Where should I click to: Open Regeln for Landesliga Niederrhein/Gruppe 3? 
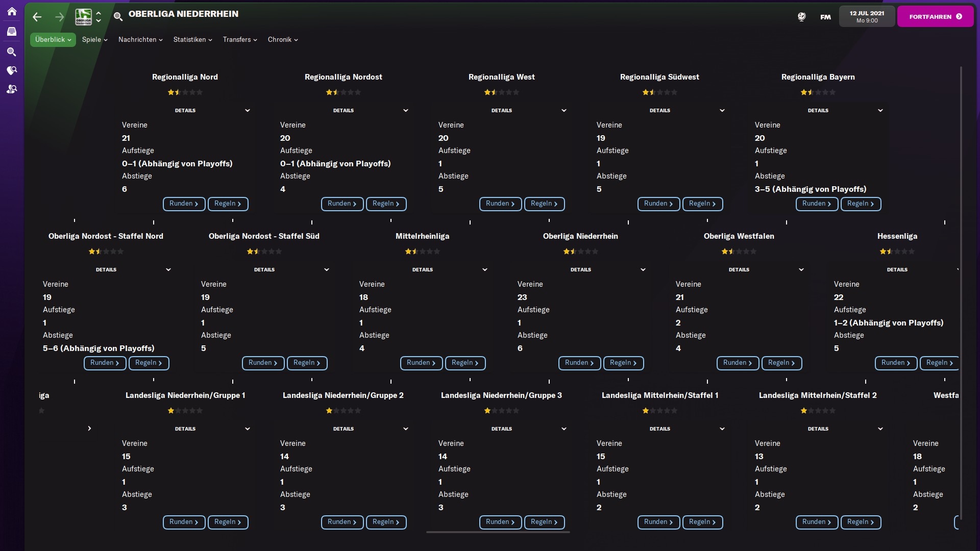544,522
